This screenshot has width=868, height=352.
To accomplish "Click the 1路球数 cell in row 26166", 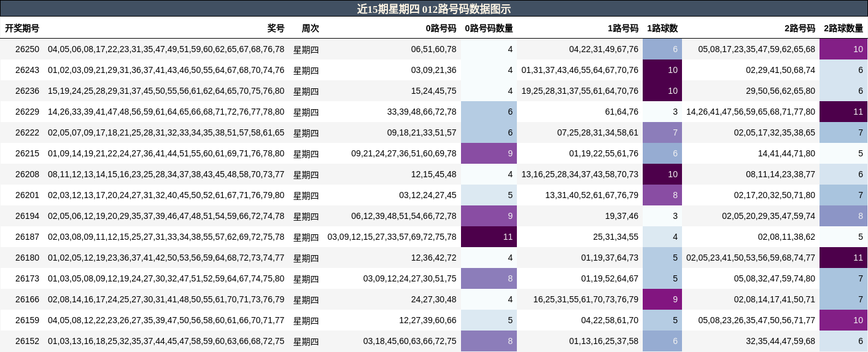I will pos(662,299).
